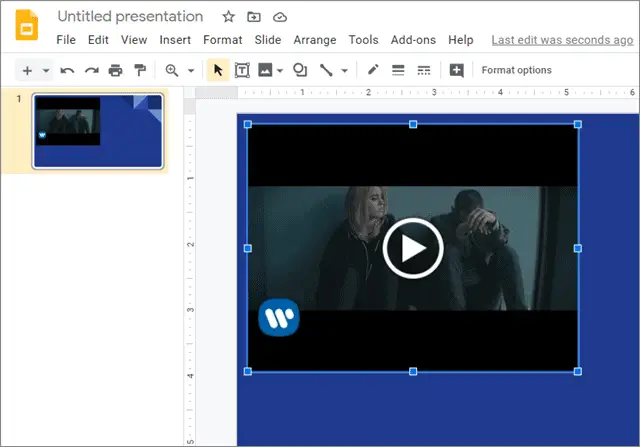Open Format options
Image resolution: width=640 pixels, height=447 pixels.
click(x=516, y=70)
